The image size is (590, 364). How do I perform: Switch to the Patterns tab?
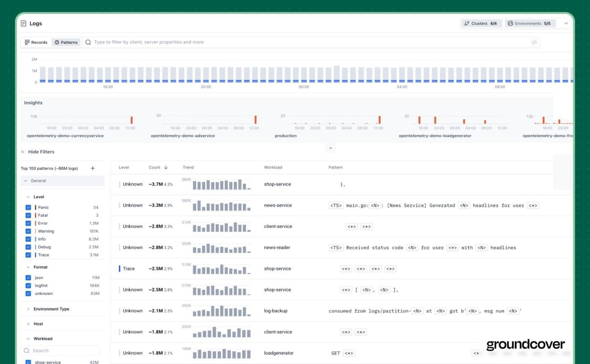pyautogui.click(x=66, y=42)
